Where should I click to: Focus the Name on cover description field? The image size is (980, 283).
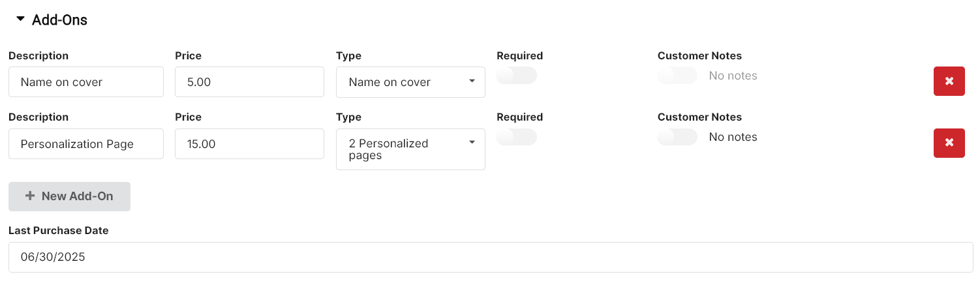[86, 82]
